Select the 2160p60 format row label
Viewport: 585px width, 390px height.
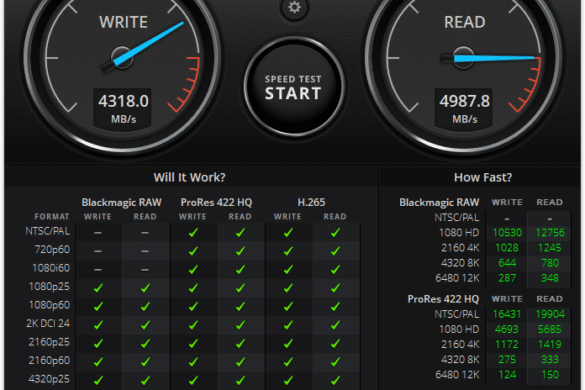(x=49, y=360)
